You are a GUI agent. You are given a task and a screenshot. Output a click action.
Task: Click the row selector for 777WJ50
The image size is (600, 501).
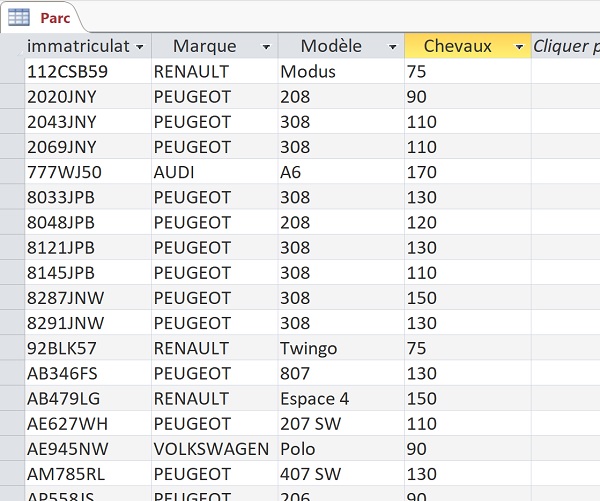[x=12, y=172]
